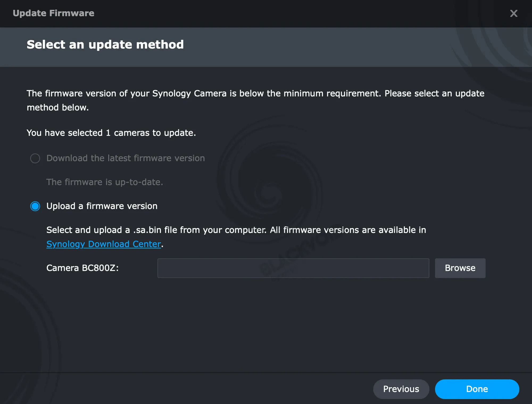
Task: Open the Synology Download Center link
Action: [103, 244]
